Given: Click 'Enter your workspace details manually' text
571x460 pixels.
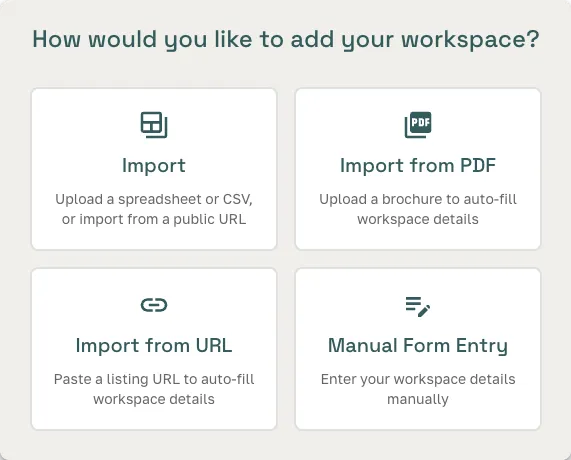Looking at the screenshot, I should (418, 389).
